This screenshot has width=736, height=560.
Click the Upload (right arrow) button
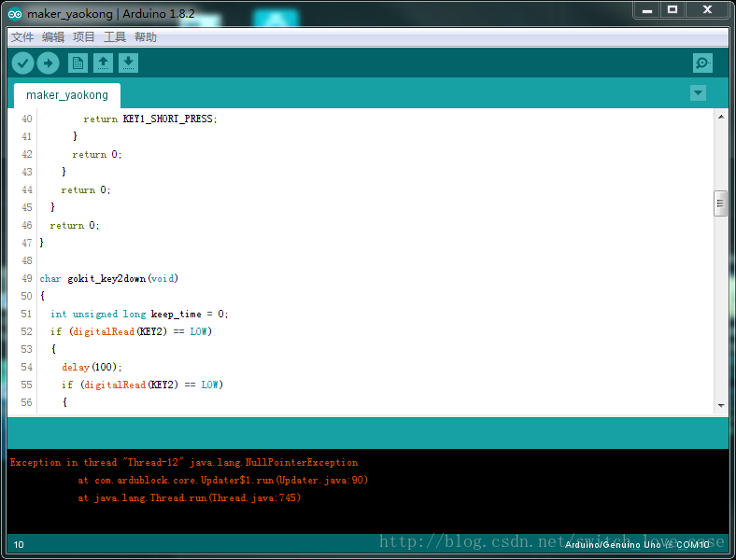(x=48, y=63)
